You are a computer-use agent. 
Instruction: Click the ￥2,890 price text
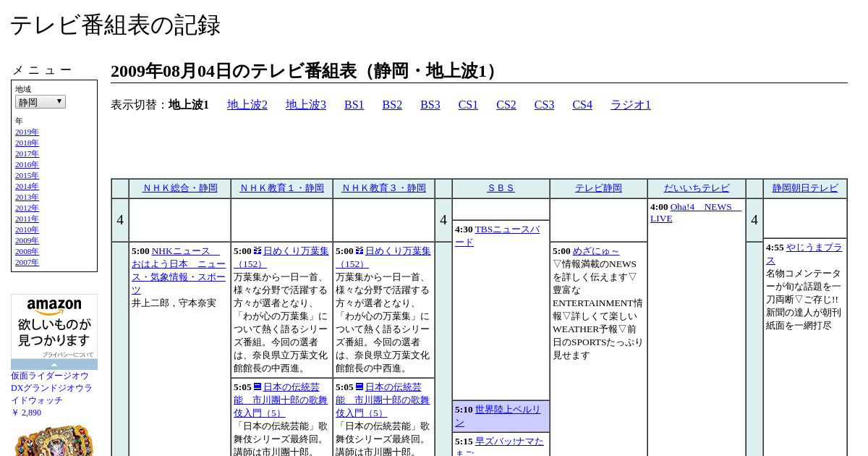(x=26, y=413)
